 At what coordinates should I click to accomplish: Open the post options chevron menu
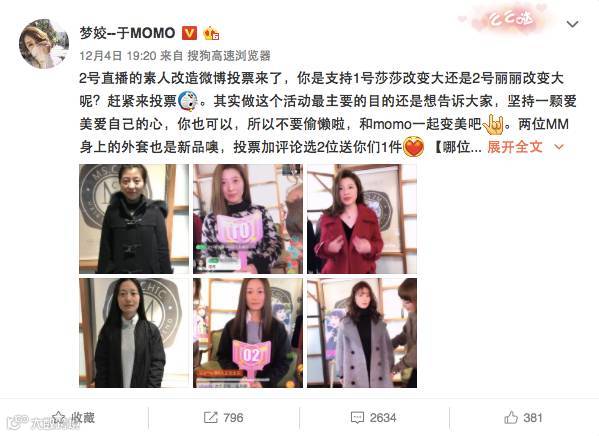pyautogui.click(x=572, y=24)
